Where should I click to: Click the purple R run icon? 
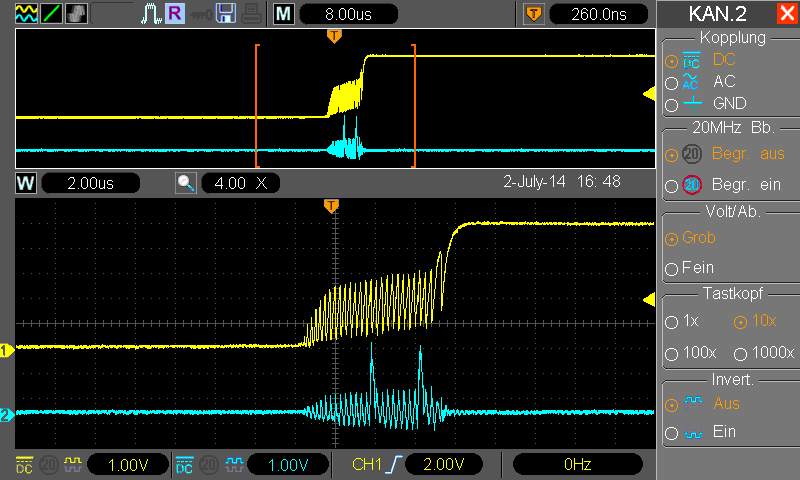click(x=175, y=14)
